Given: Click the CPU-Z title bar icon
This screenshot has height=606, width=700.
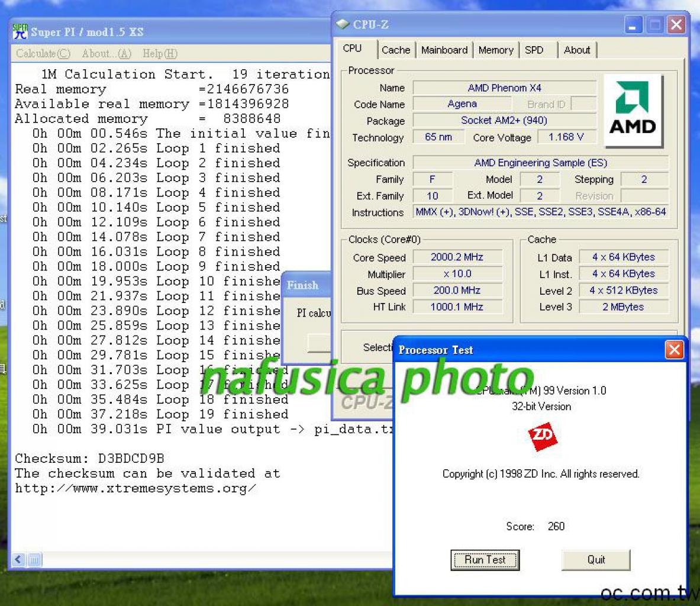Looking at the screenshot, I should tap(343, 24).
